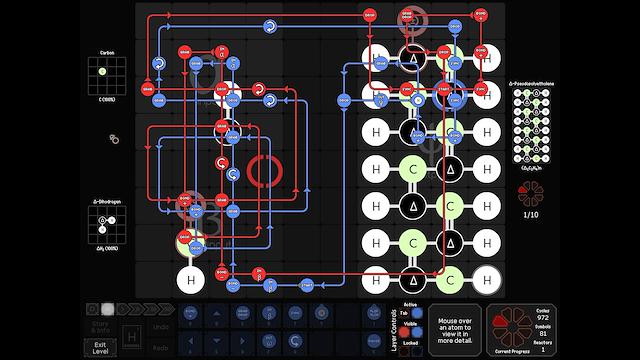640x360 pixels.
Task: Select the blue IN β instruction
Action: coord(269,285)
